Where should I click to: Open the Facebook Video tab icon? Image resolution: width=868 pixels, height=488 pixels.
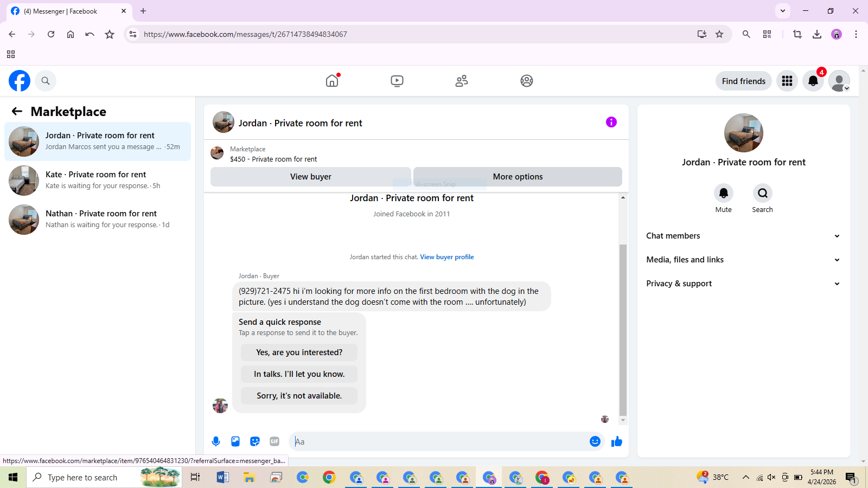coord(397,81)
